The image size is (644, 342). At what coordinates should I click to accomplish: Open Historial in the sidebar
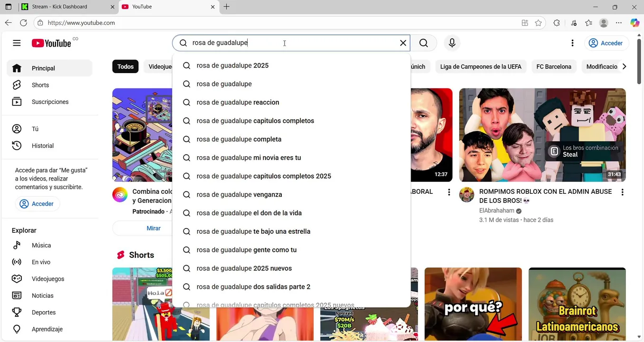[49, 146]
